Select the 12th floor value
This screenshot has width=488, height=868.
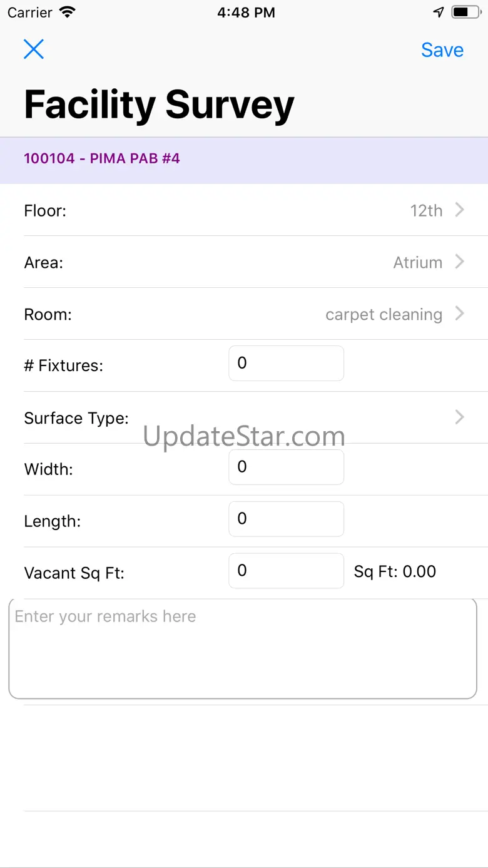(426, 211)
